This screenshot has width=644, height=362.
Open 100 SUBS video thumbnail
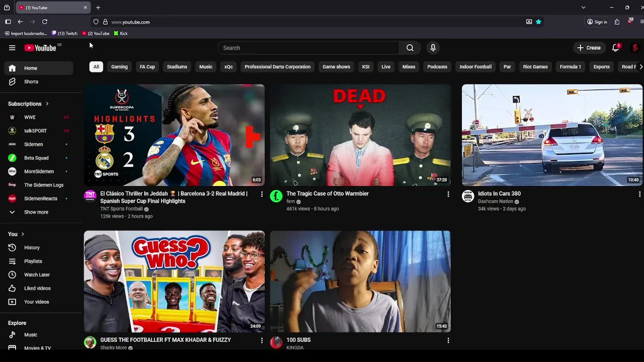pyautogui.click(x=360, y=282)
